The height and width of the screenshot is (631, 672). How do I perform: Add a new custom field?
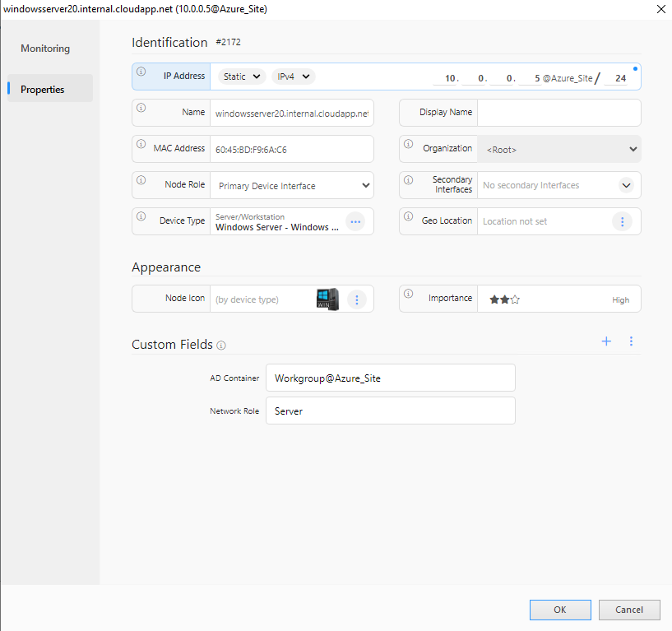606,341
